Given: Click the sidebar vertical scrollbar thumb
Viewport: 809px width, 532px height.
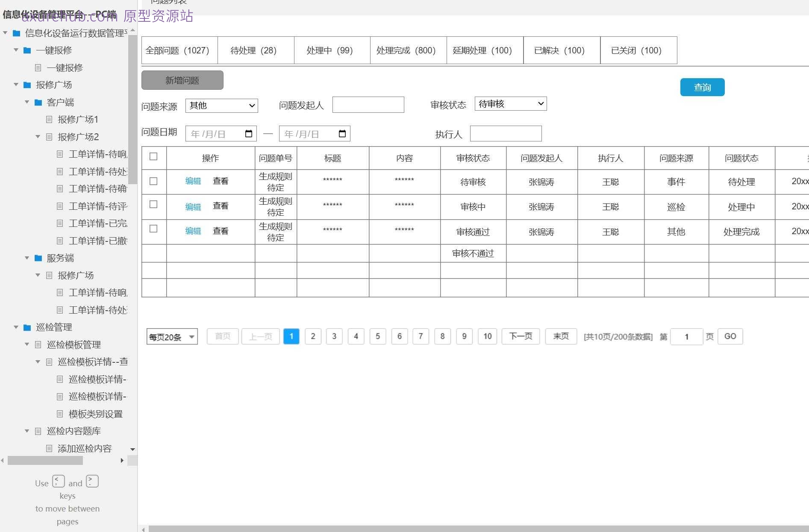Looking at the screenshot, I should point(132,109).
